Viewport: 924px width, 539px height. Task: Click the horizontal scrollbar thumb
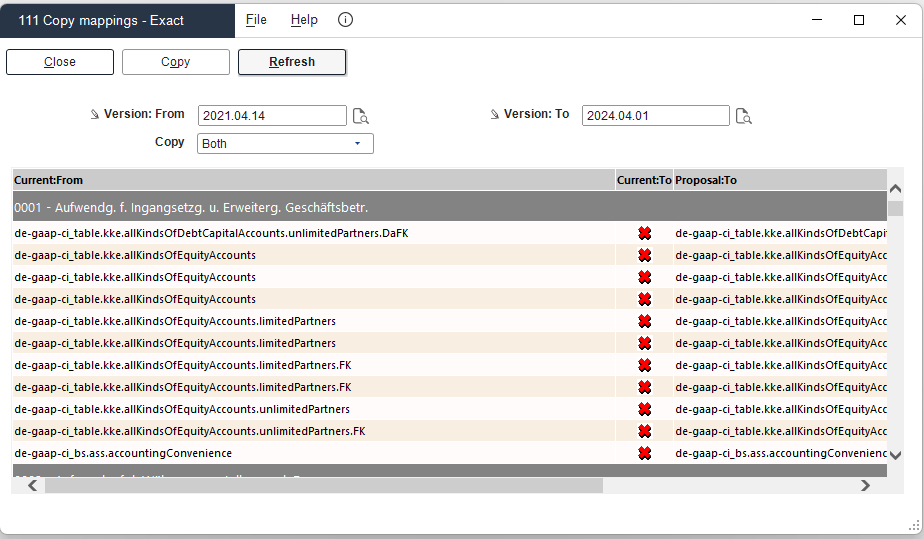(324, 485)
